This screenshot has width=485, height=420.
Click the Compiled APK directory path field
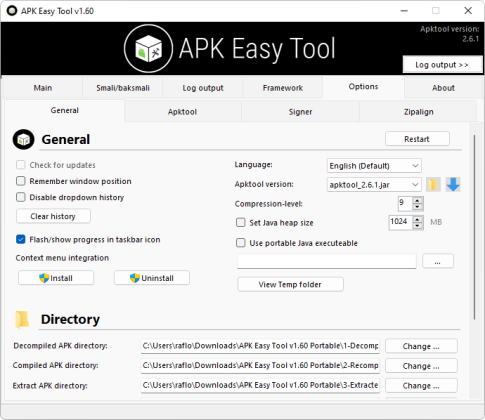click(260, 366)
